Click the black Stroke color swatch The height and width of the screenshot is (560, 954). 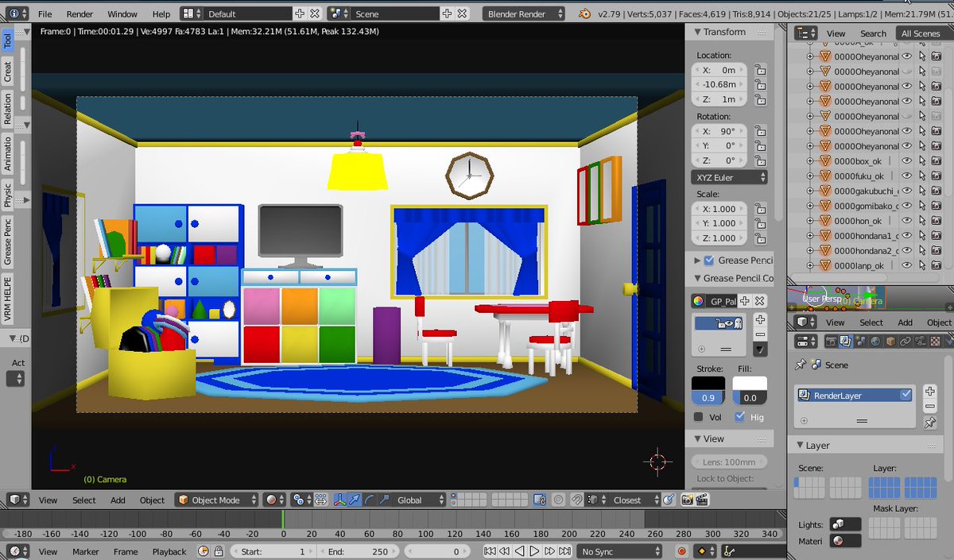708,384
